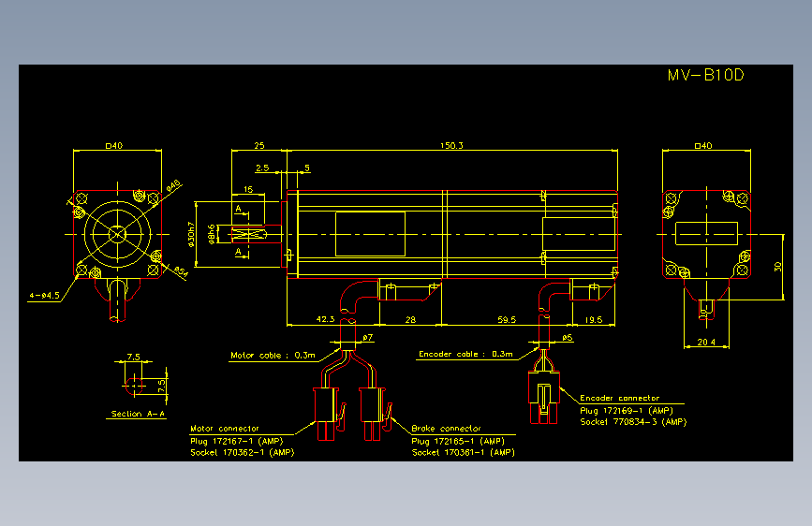Screen dimensions: 812x526
Task: Click the φ7 motor cable diameter
Action: [368, 338]
